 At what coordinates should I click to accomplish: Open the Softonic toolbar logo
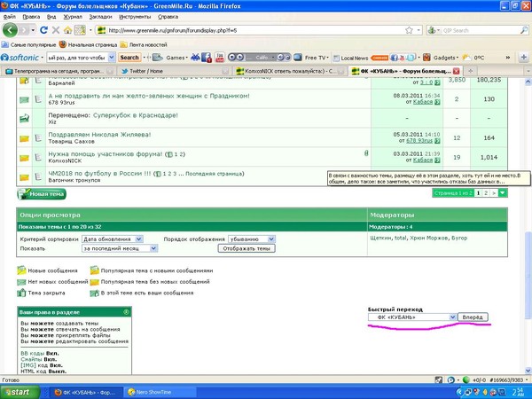point(20,58)
